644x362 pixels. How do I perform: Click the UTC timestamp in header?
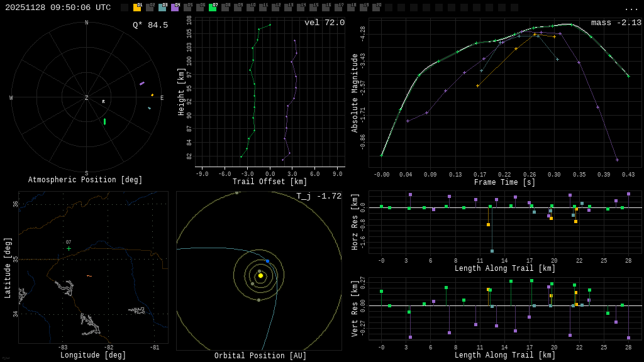coord(58,8)
